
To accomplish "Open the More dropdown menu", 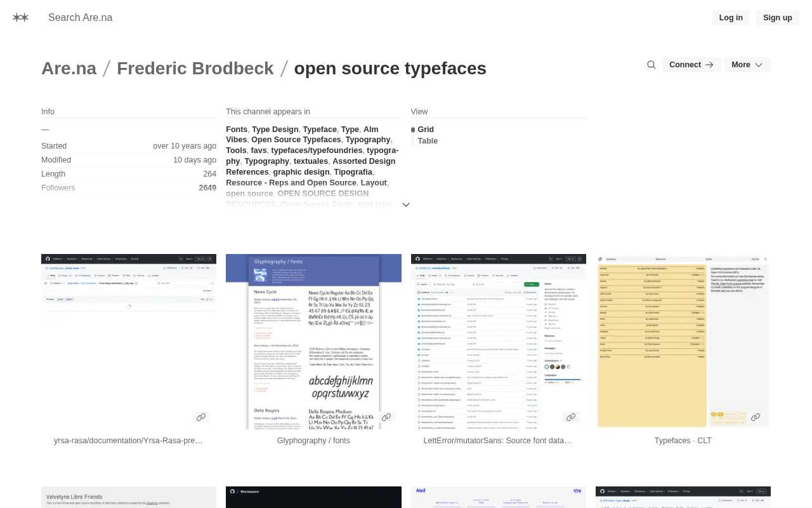I will click(747, 64).
